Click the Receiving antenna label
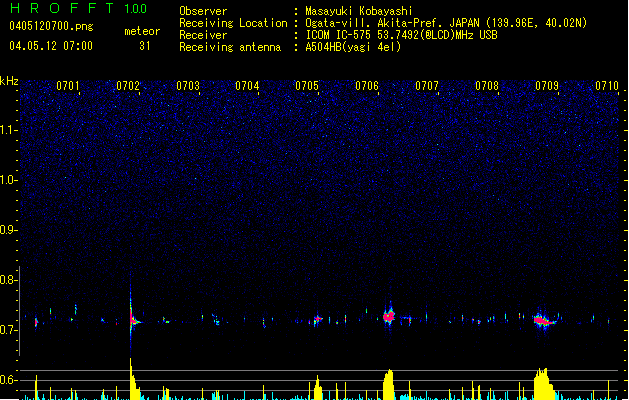Screen dimensions: 629x400 tap(230, 47)
